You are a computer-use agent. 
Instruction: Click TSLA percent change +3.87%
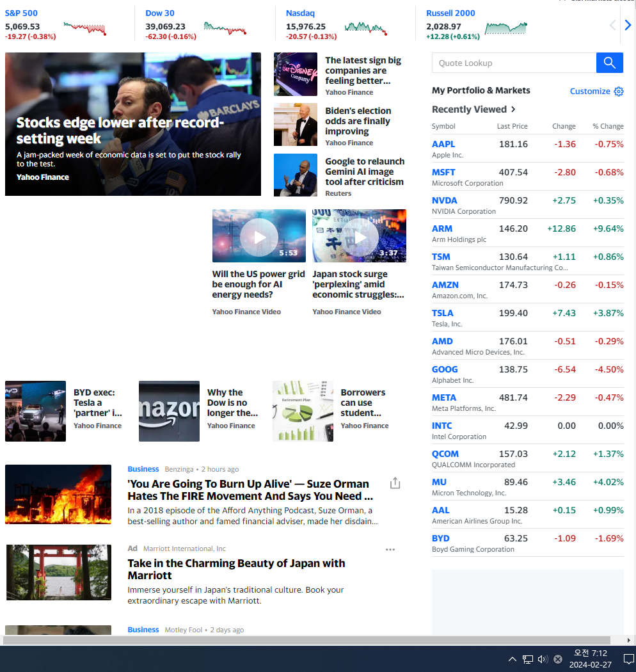click(608, 314)
